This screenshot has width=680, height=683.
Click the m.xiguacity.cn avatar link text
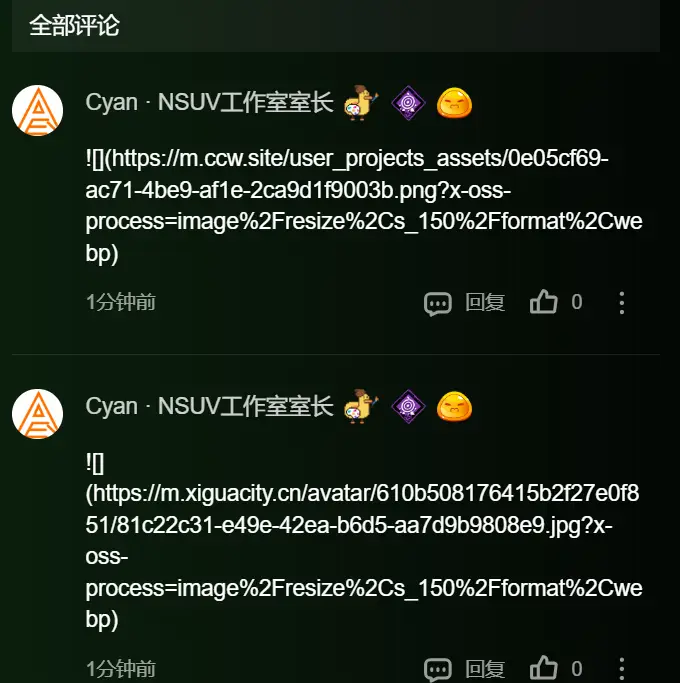(x=364, y=541)
